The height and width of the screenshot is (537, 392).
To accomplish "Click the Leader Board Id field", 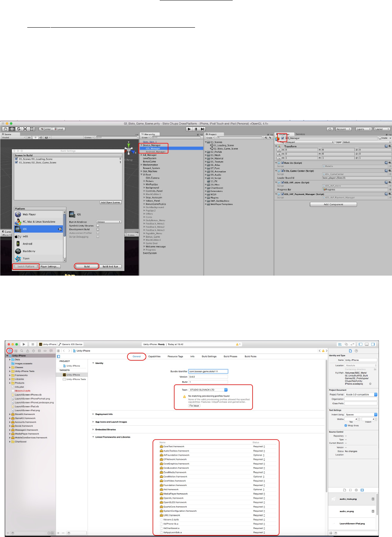I will pos(356,178).
